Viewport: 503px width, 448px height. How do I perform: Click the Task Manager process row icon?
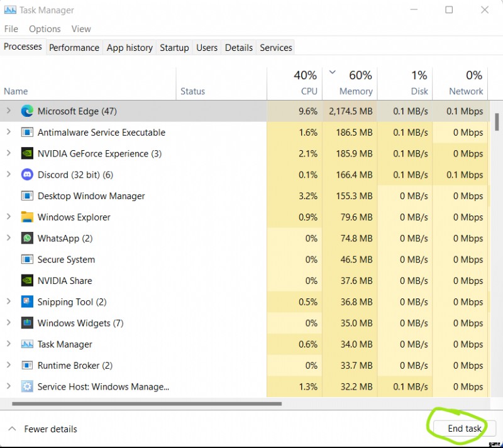tap(27, 344)
